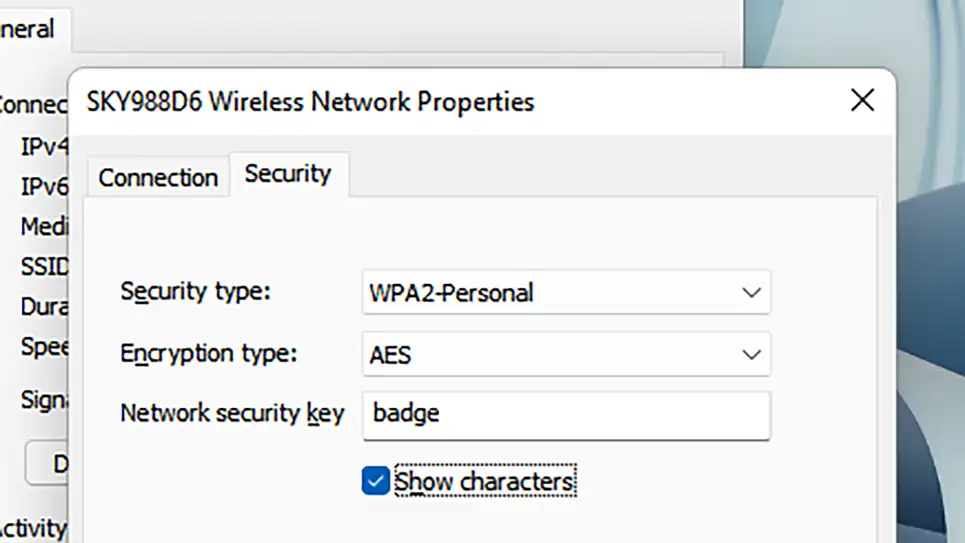Uncheck the Show characters checkbox
The image size is (965, 543).
[x=376, y=482]
